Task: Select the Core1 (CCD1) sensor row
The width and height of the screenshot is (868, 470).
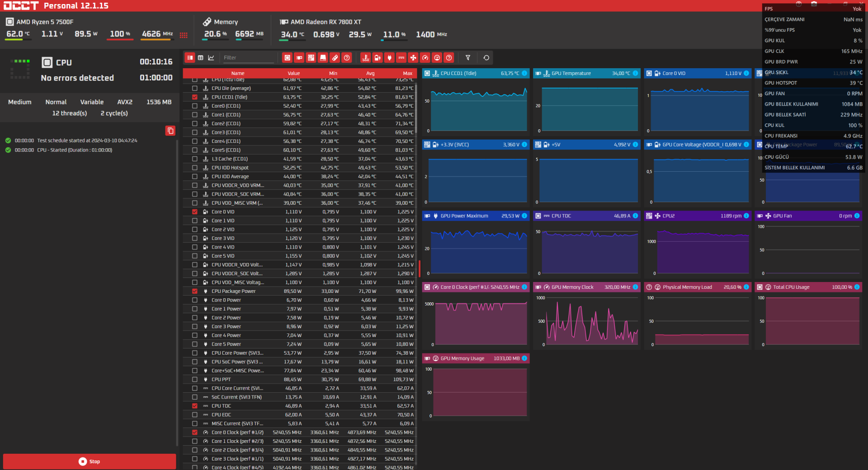Action: point(299,115)
